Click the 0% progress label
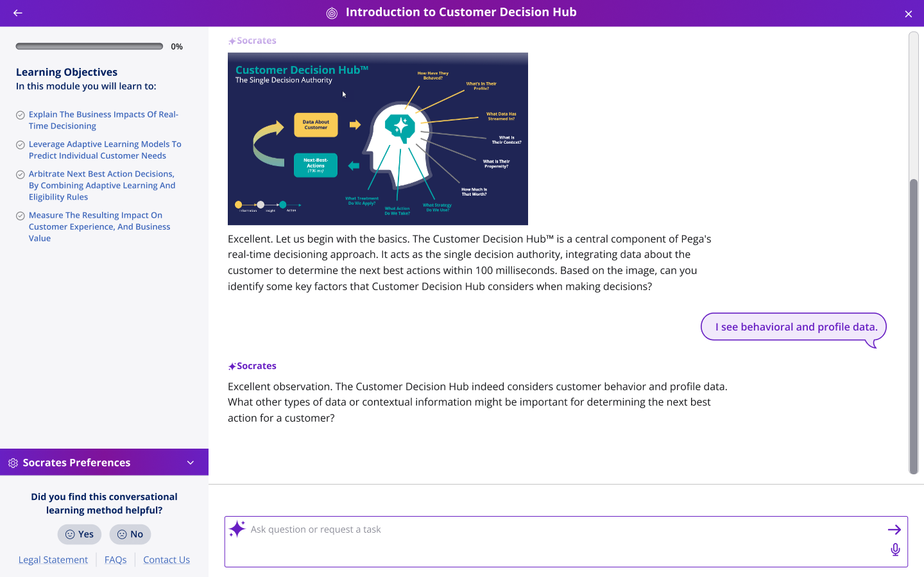The height and width of the screenshot is (577, 924). (177, 46)
